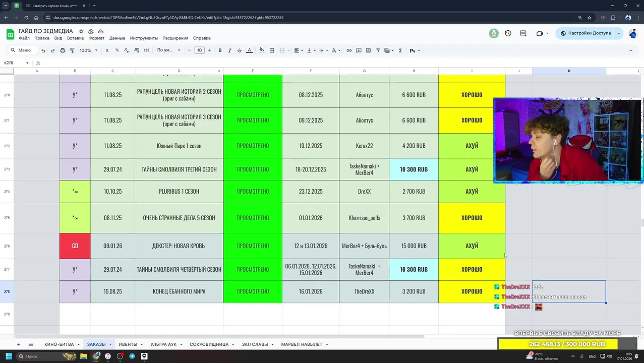The width and height of the screenshot is (644, 363).
Task: Increase font size plus button
Action: (x=209, y=50)
